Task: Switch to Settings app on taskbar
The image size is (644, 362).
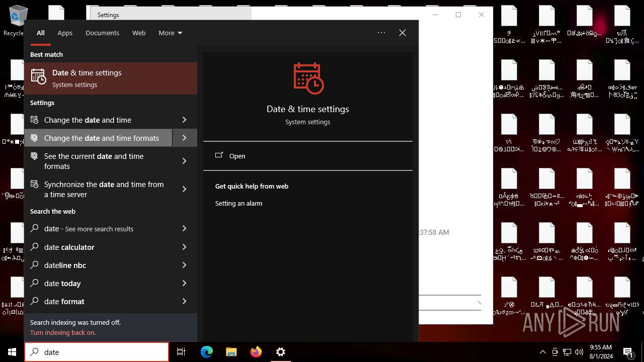Action: 281,352
